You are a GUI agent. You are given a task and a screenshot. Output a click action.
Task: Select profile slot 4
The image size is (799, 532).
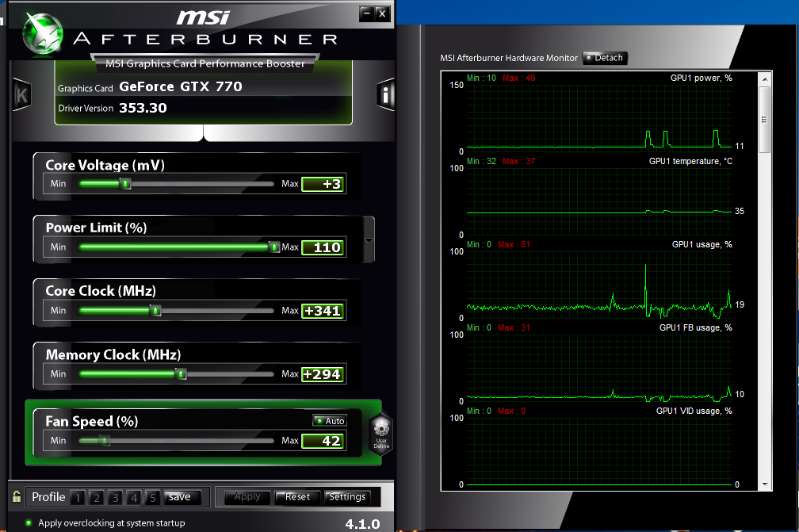coord(134,497)
